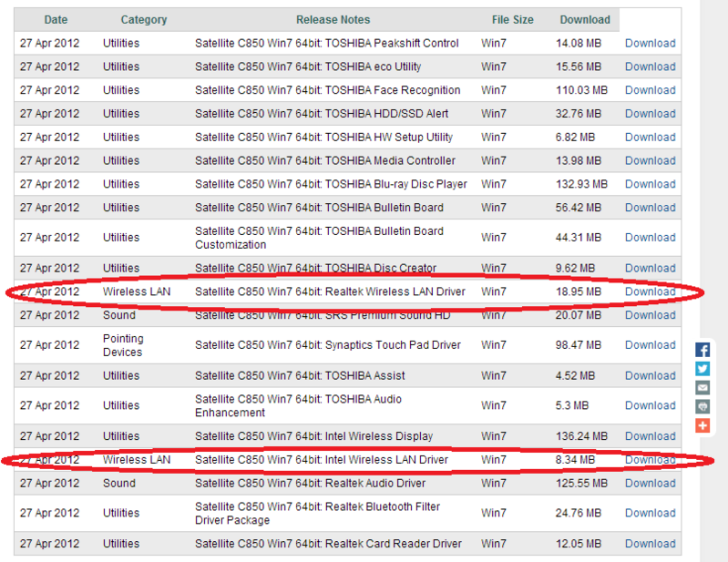Download Realtek Bluetooth Filter Driver Package

pyautogui.click(x=650, y=513)
